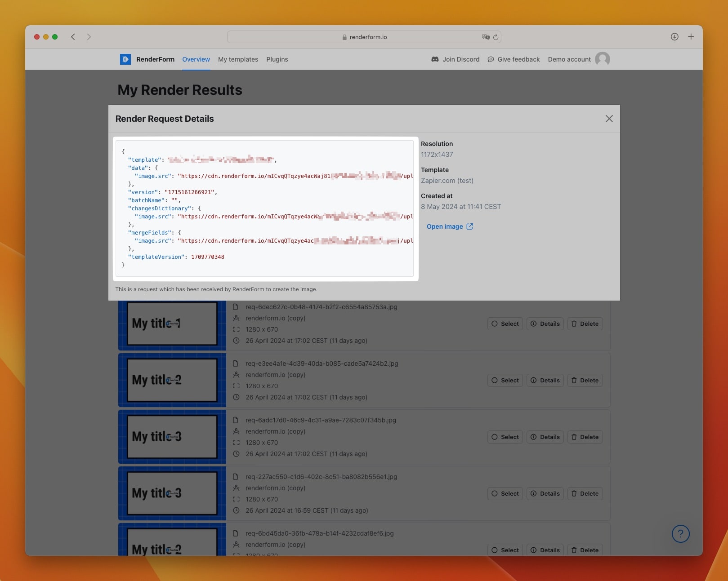Open a new tab with plus icon
Image resolution: width=728 pixels, height=581 pixels.
coord(691,37)
